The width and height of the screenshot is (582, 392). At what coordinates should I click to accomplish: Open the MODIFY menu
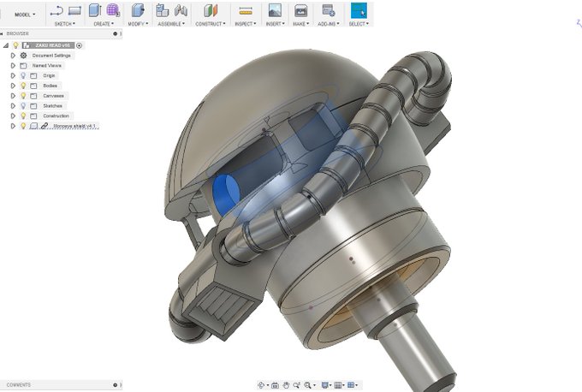[x=138, y=24]
